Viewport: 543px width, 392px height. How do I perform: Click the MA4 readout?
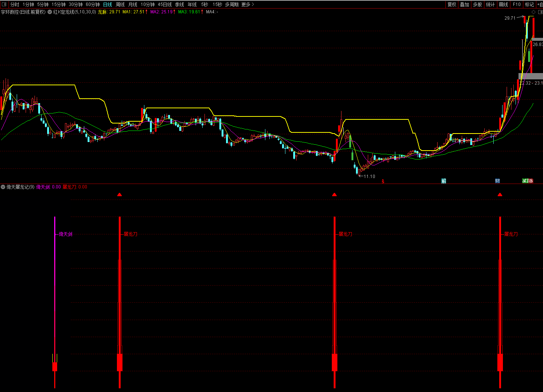212,12
